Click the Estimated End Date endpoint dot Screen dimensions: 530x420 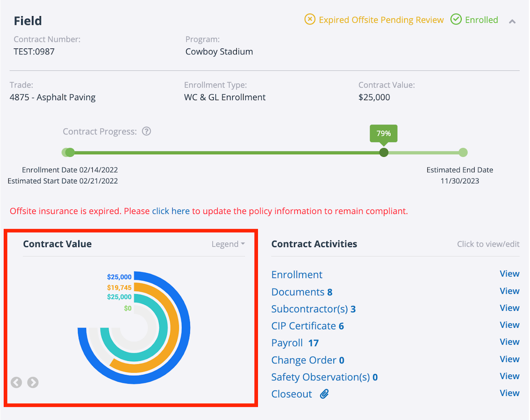pyautogui.click(x=463, y=152)
